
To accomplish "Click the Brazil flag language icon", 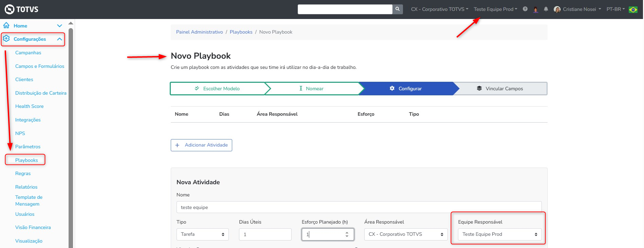I will (633, 9).
